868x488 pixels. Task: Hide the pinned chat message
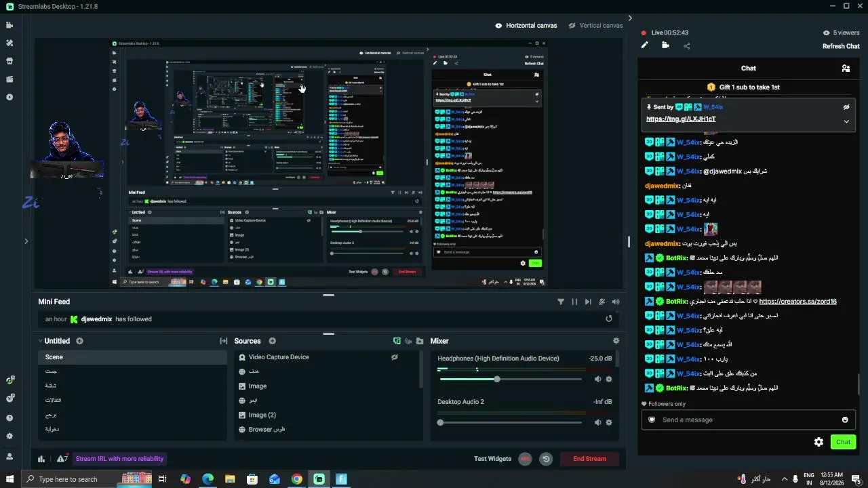tap(846, 107)
